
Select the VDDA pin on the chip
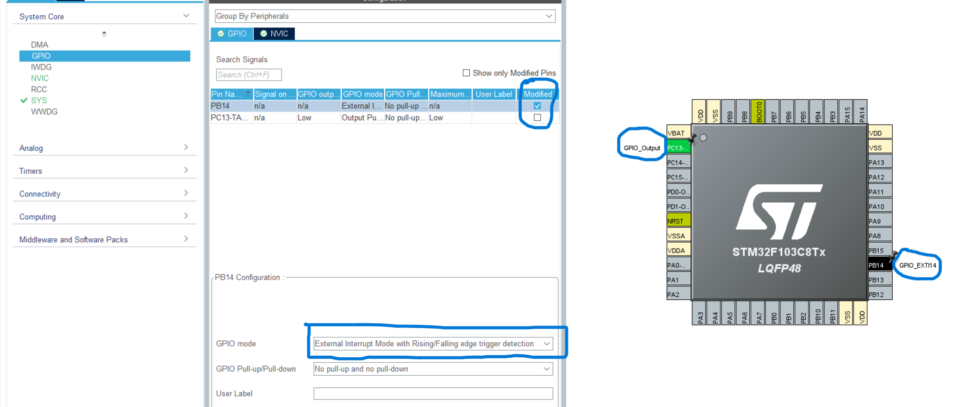click(x=679, y=250)
